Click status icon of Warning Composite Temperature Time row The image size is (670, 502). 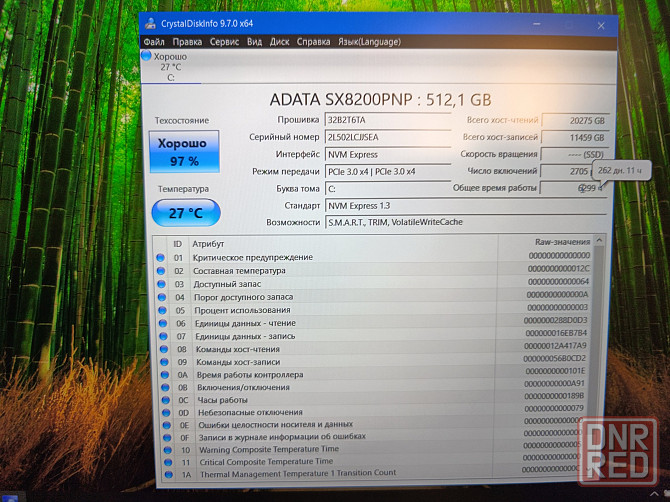click(x=168, y=450)
